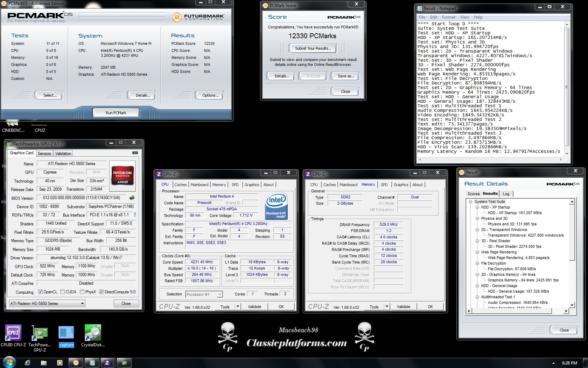Open Tools dropdown arrow in Memory CPU-Z
Viewport: 588px width, 368px height.
tap(387, 307)
